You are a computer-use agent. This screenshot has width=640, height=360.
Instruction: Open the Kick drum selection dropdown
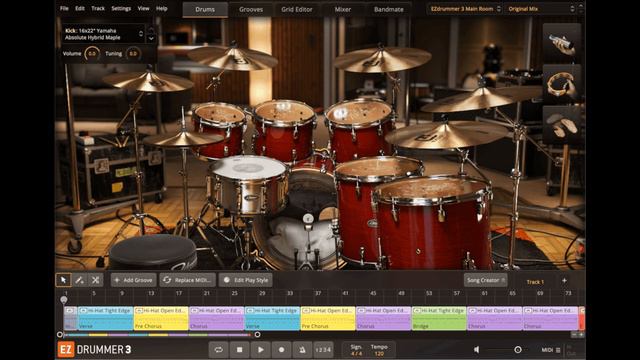tap(104, 34)
